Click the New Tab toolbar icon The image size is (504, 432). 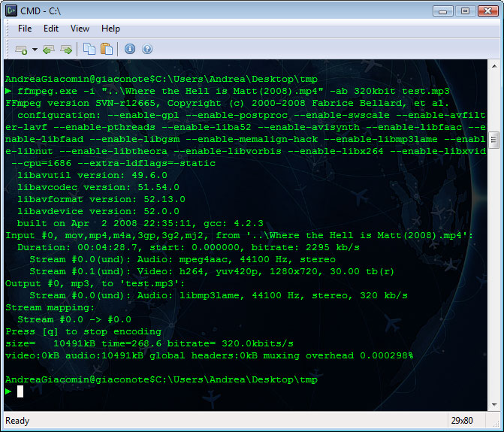click(22, 50)
